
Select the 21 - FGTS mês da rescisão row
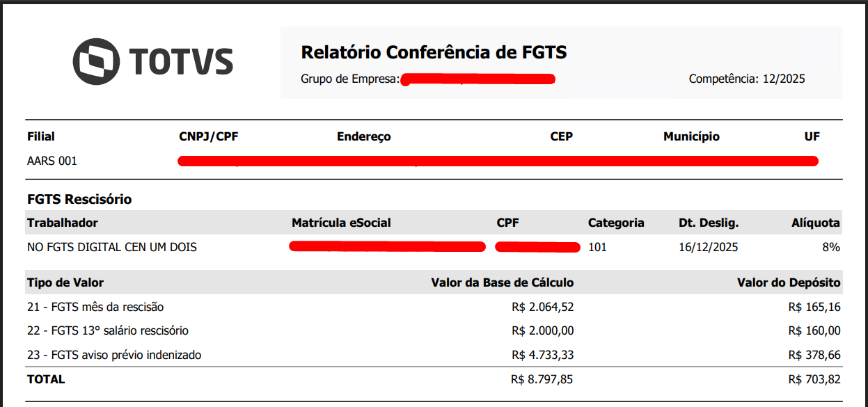[x=95, y=307]
